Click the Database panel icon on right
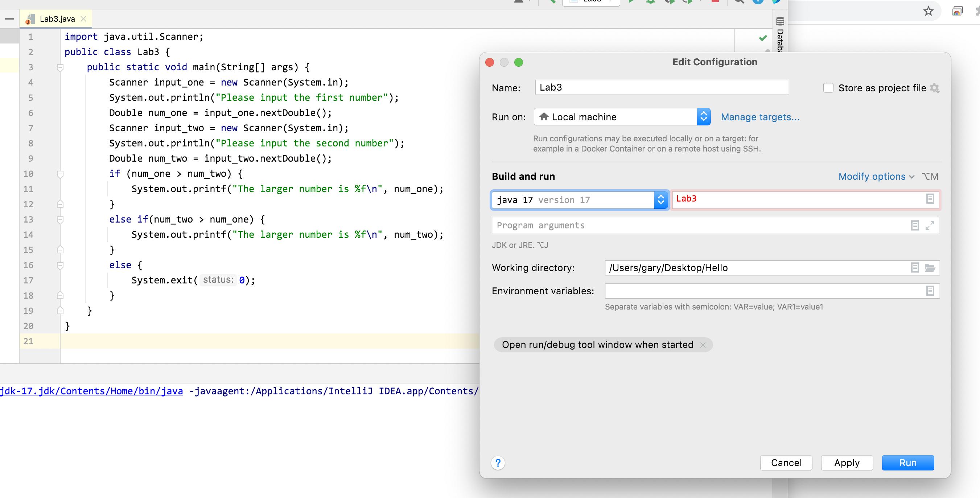The height and width of the screenshot is (498, 980). (779, 36)
